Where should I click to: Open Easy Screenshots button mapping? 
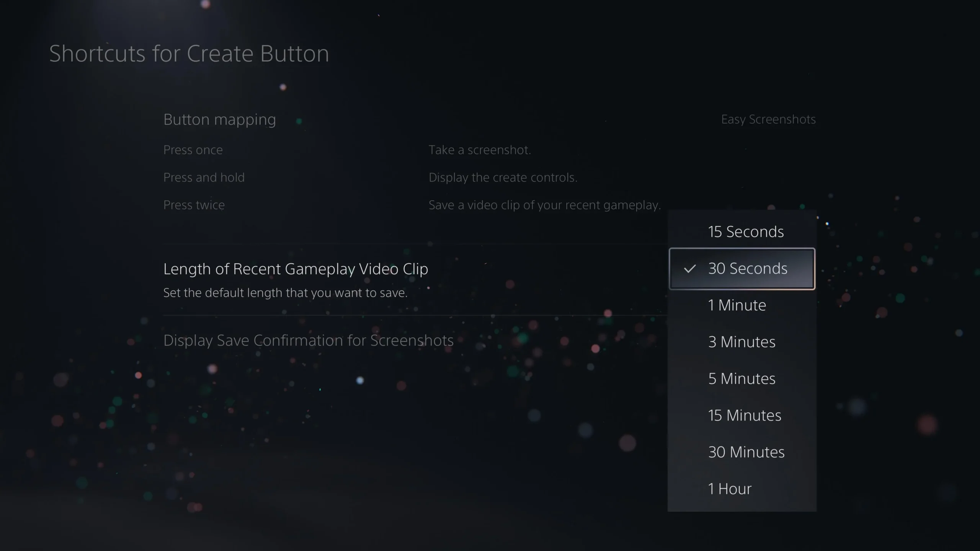(768, 119)
